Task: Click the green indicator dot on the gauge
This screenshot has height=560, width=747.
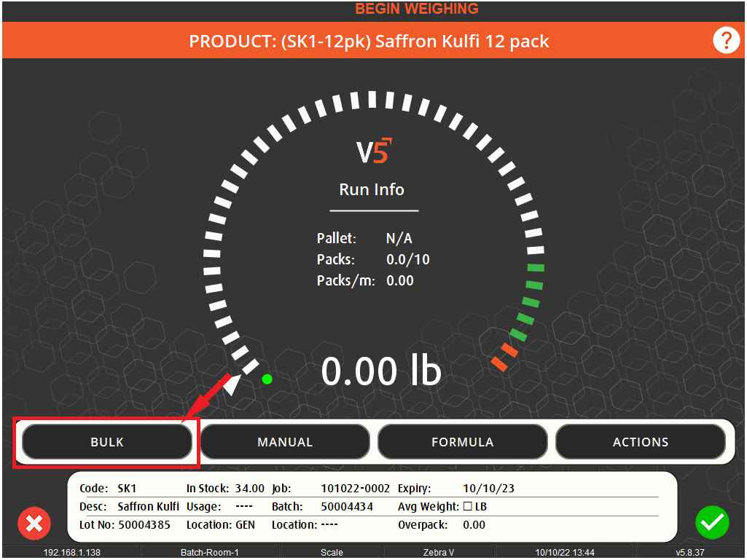Action: click(267, 379)
